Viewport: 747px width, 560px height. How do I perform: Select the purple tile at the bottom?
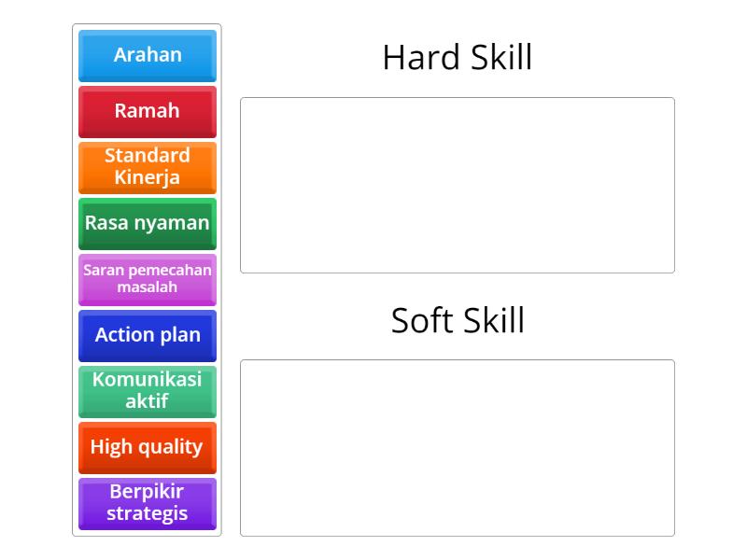147,504
